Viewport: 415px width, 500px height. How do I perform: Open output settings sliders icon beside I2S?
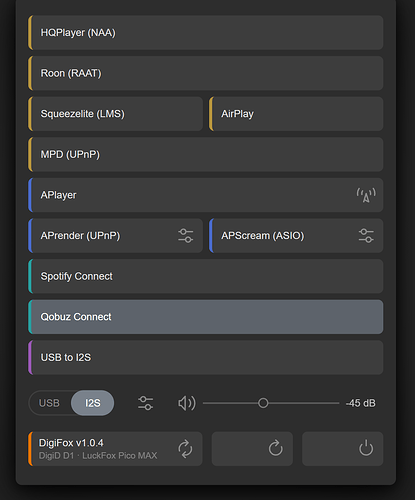point(146,403)
